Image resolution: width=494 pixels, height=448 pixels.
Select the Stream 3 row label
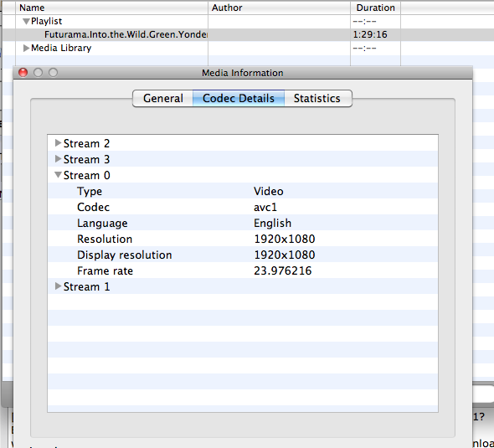(x=86, y=159)
